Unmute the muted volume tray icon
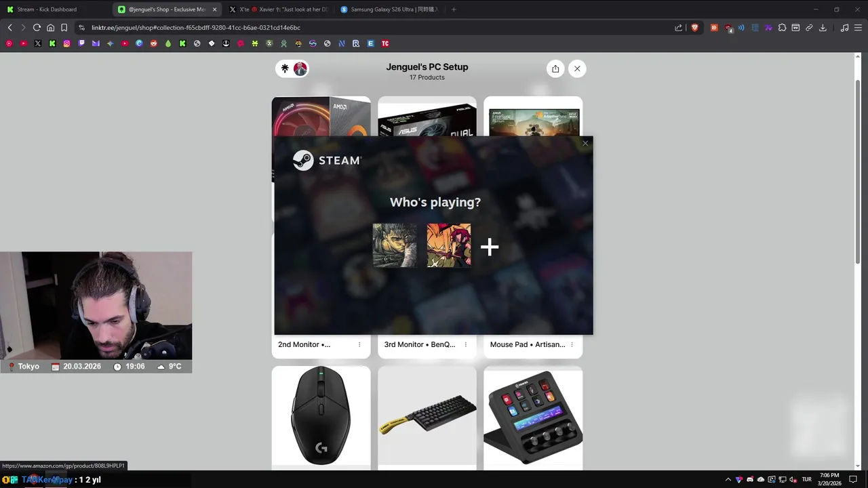The height and width of the screenshot is (488, 868). pyautogui.click(x=793, y=479)
